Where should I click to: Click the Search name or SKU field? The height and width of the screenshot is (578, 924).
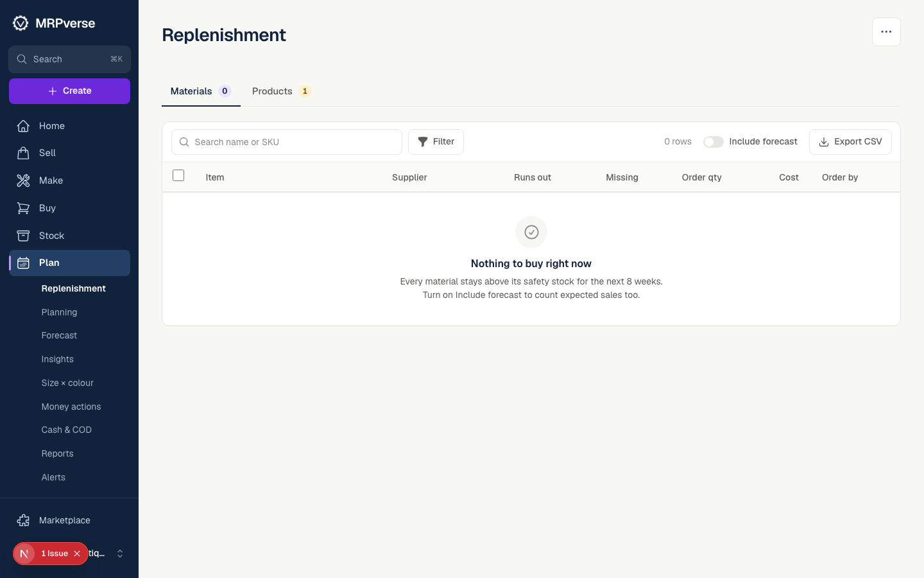pyautogui.click(x=287, y=142)
